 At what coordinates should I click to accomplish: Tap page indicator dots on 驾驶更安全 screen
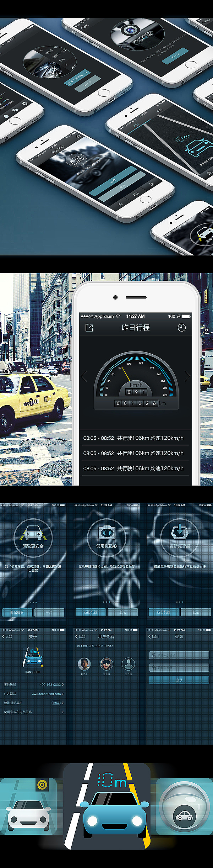[33, 602]
